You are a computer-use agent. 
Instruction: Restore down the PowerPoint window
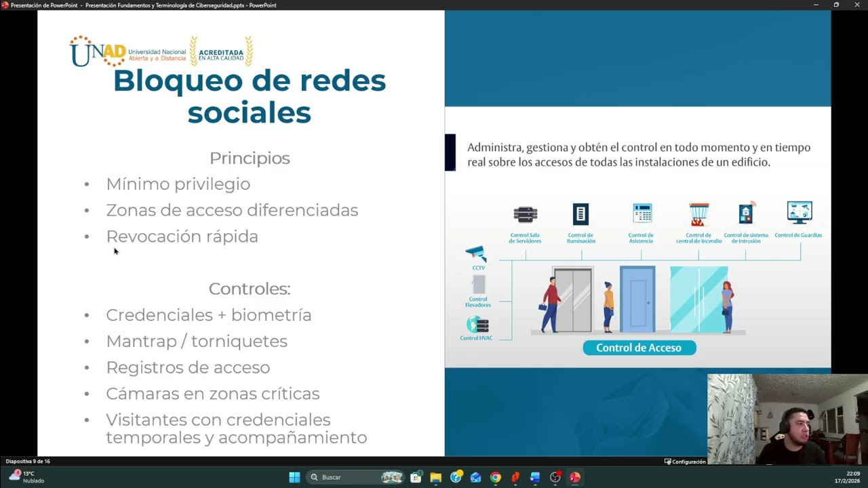pos(836,5)
